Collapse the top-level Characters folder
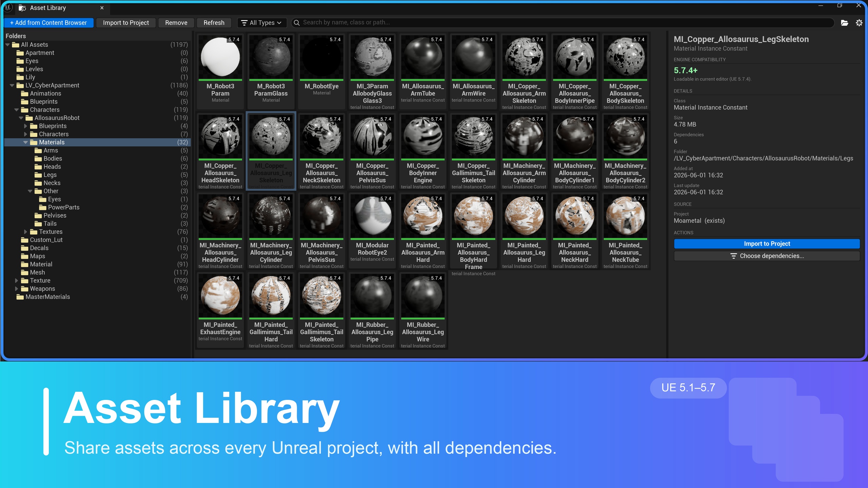Viewport: 868px width, 488px height. (16, 110)
